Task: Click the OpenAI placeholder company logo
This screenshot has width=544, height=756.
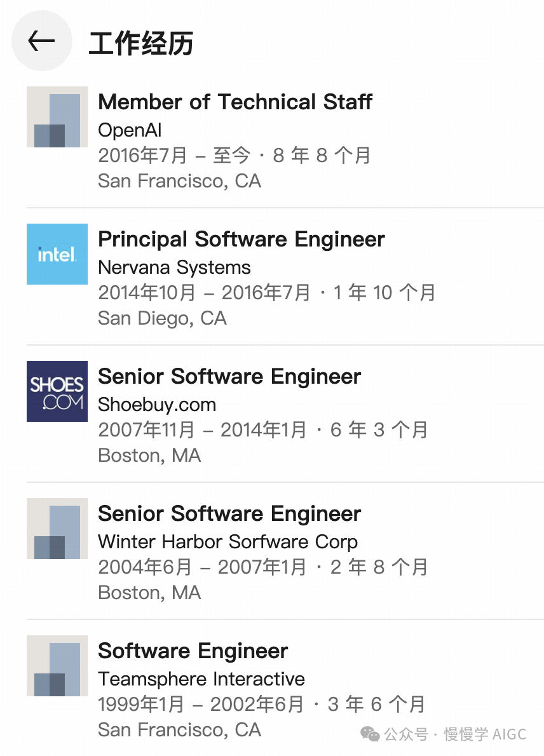Action: pos(57,117)
